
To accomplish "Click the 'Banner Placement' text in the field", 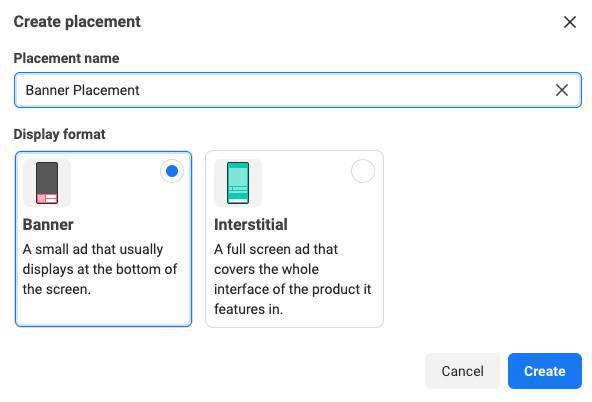I will click(x=82, y=90).
